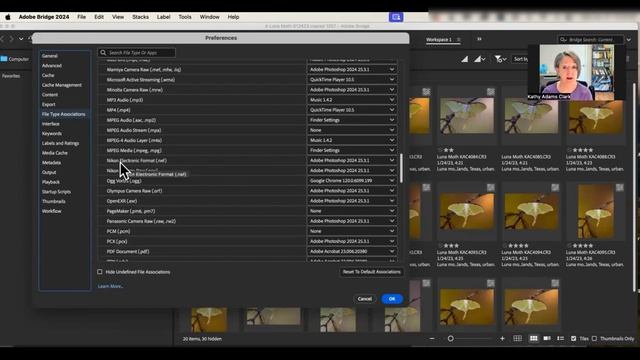Image resolution: width=640 pixels, height=360 pixels.
Task: Select Cache Management in Preferences sidebar
Action: pyautogui.click(x=62, y=85)
